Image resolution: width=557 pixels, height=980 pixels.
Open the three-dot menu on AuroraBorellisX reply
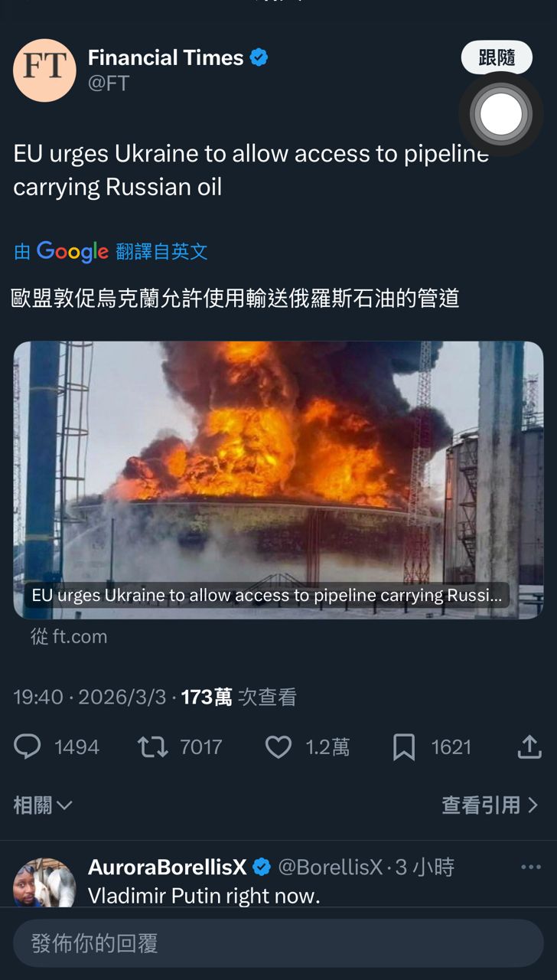531,867
